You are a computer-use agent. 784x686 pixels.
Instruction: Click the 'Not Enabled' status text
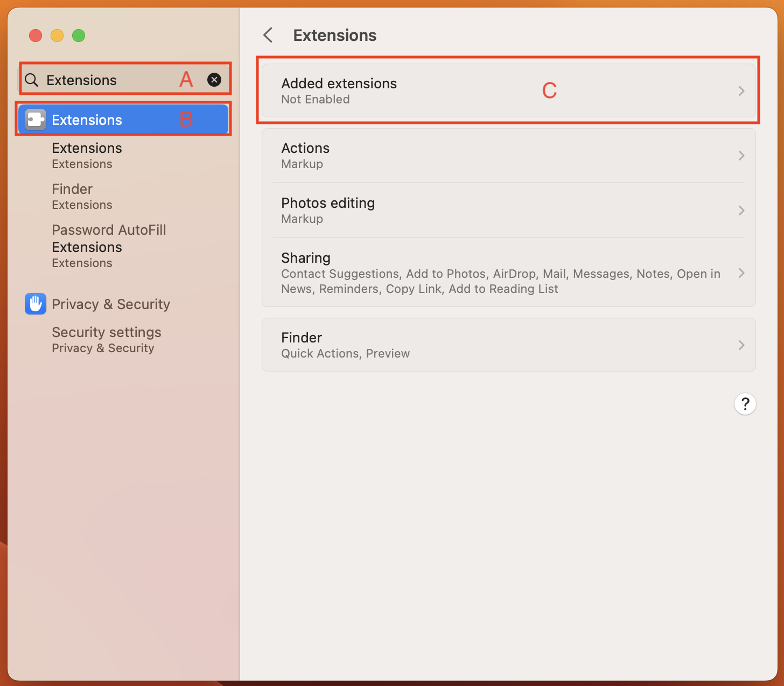point(316,99)
